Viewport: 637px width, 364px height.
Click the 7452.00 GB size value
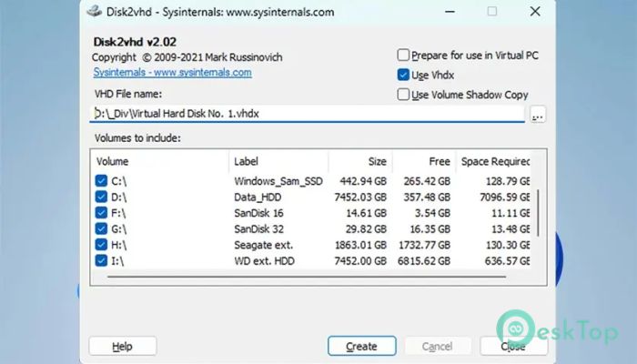click(x=360, y=261)
